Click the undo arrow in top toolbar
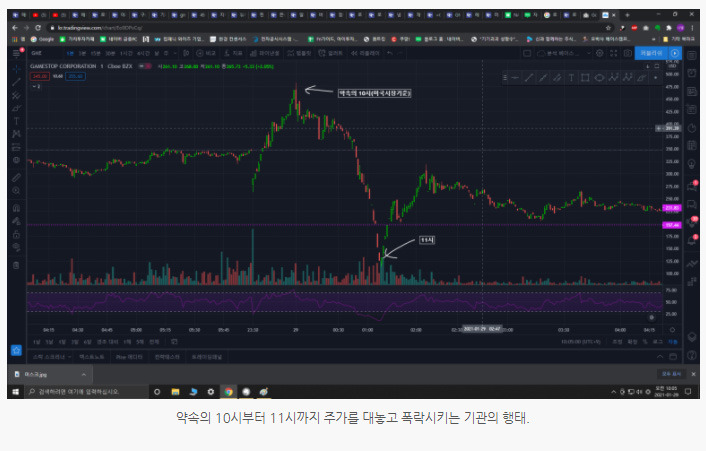This screenshot has width=706, height=451. point(390,53)
